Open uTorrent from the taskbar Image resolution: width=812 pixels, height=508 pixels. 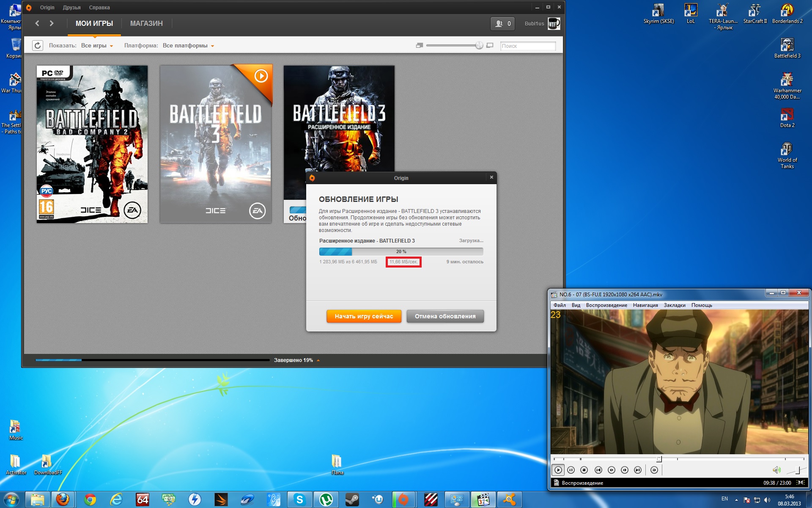tap(326, 500)
